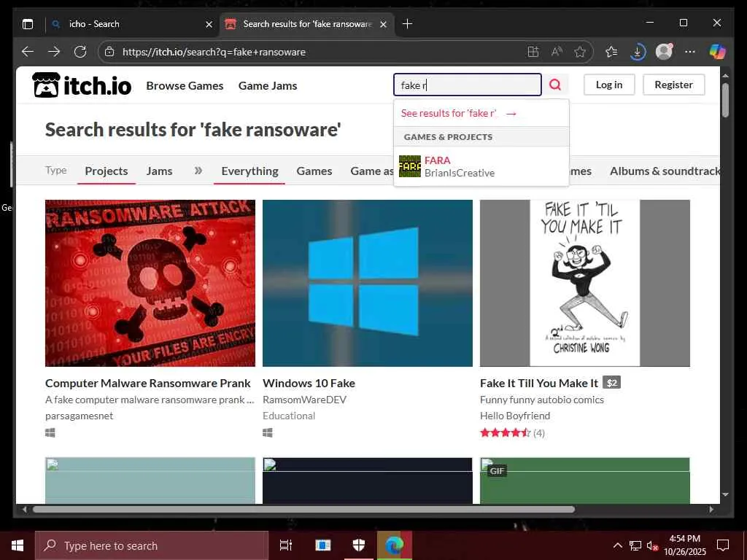Viewport: 747px width, 560px height.
Task: Open the network tray icon
Action: (635, 545)
